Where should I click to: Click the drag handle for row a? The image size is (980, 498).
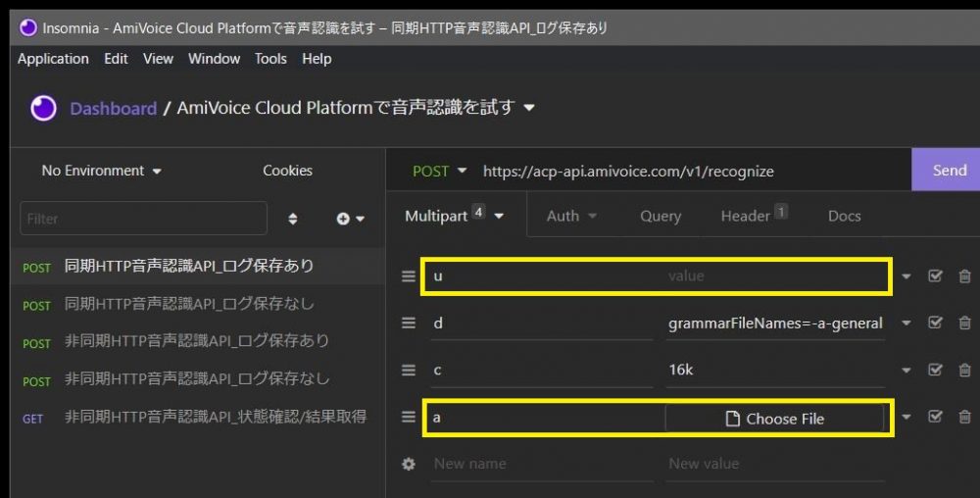[408, 417]
